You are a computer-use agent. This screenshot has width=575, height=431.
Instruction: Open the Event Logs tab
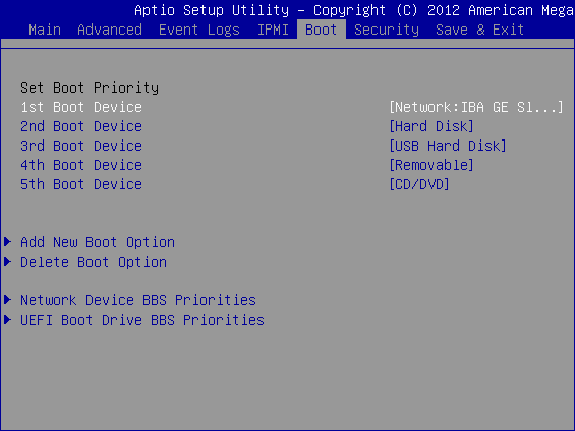tap(199, 30)
